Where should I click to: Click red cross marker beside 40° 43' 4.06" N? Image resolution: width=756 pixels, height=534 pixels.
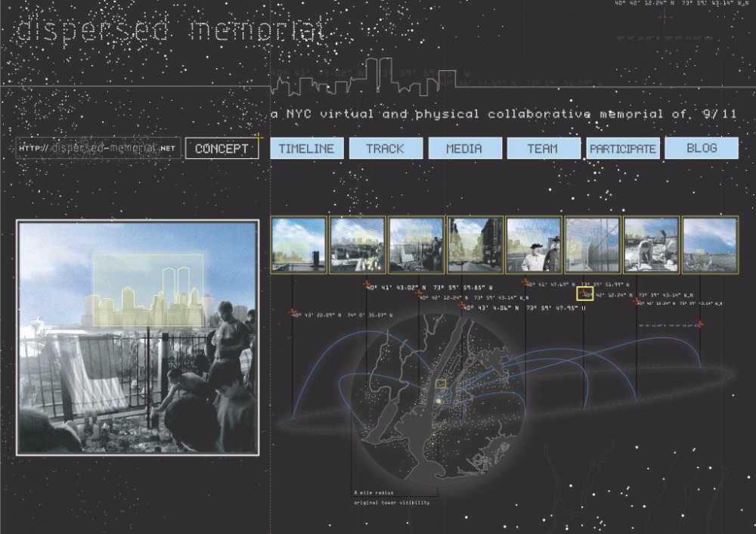[x=462, y=305]
